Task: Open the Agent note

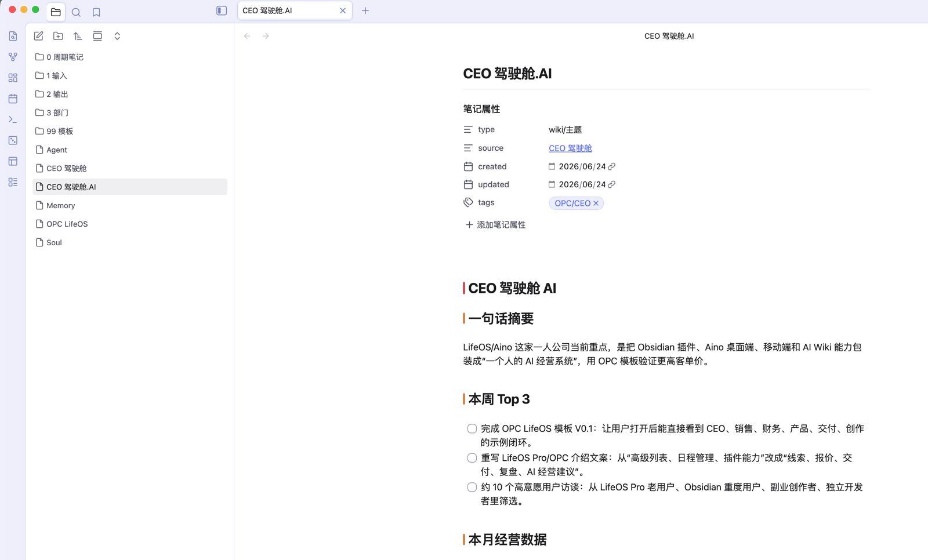Action: tap(130, 150)
